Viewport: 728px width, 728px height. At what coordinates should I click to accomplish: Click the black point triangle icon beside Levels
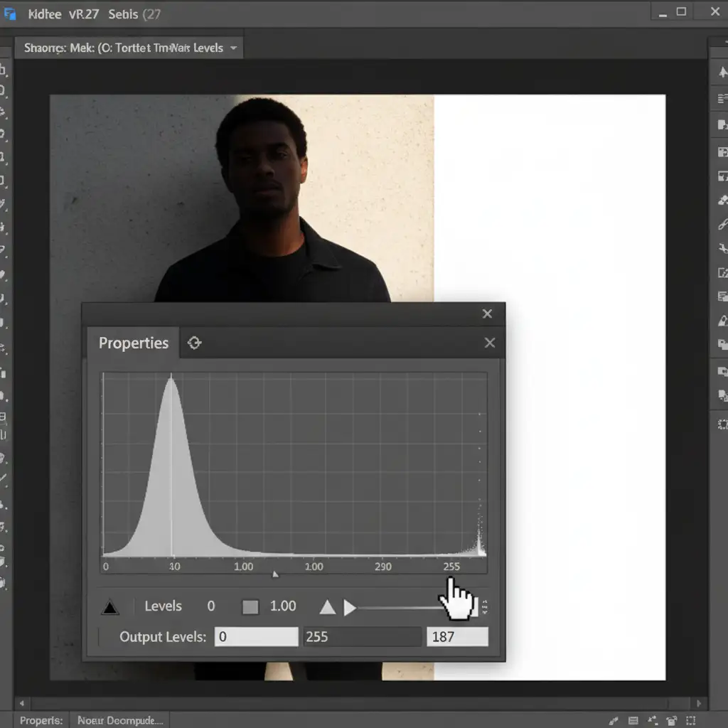109,607
